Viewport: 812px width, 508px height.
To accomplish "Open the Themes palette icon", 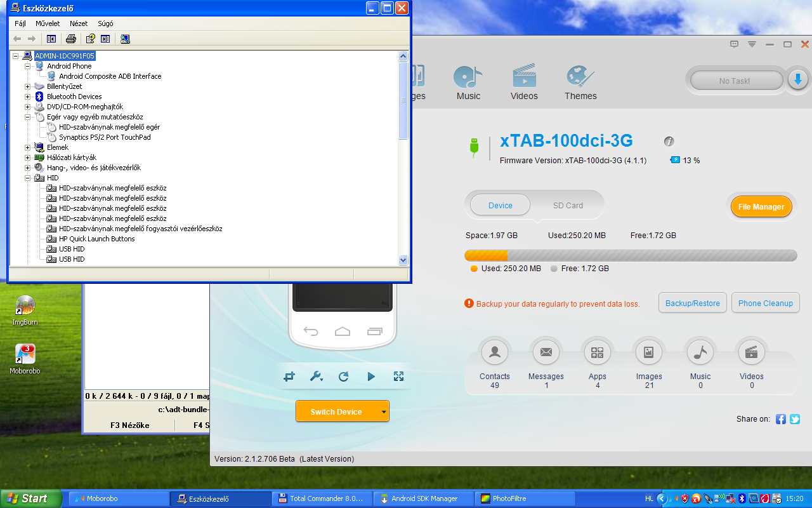I will pyautogui.click(x=580, y=79).
